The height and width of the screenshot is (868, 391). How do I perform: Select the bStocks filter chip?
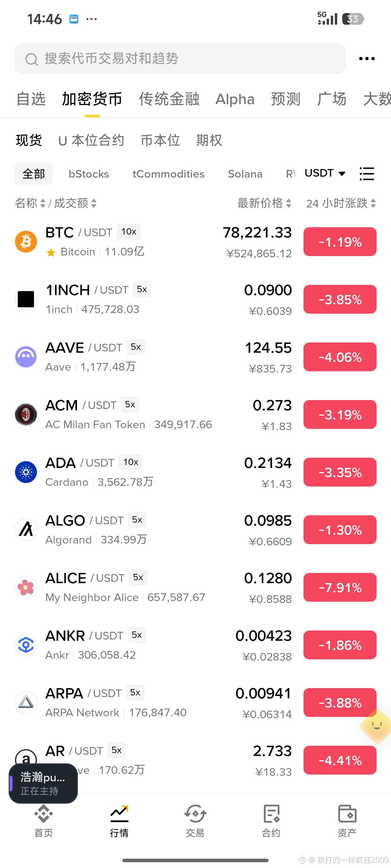[x=89, y=174]
